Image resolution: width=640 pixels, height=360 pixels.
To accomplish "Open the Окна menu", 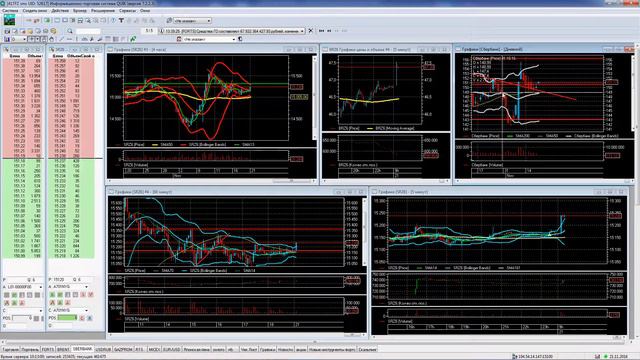I will (x=145, y=11).
